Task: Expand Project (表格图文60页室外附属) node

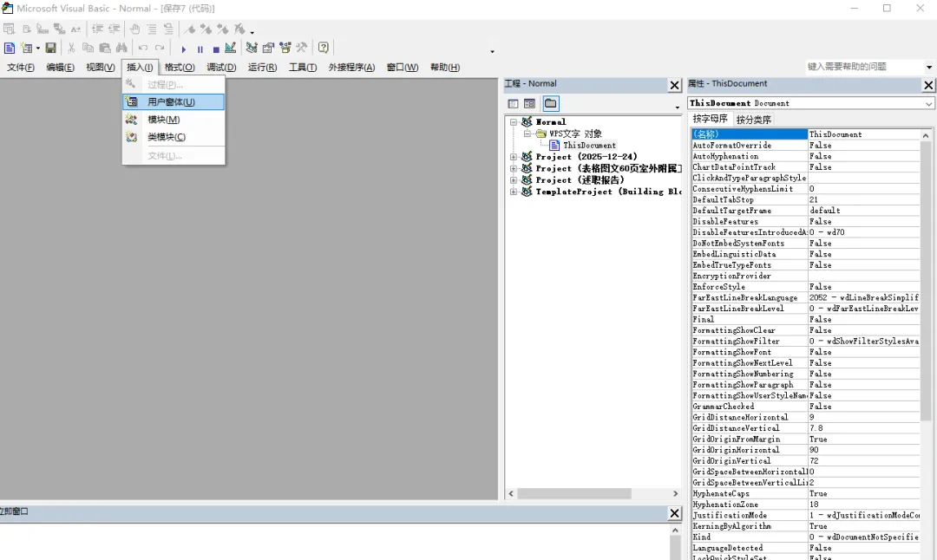Action: 514,168
